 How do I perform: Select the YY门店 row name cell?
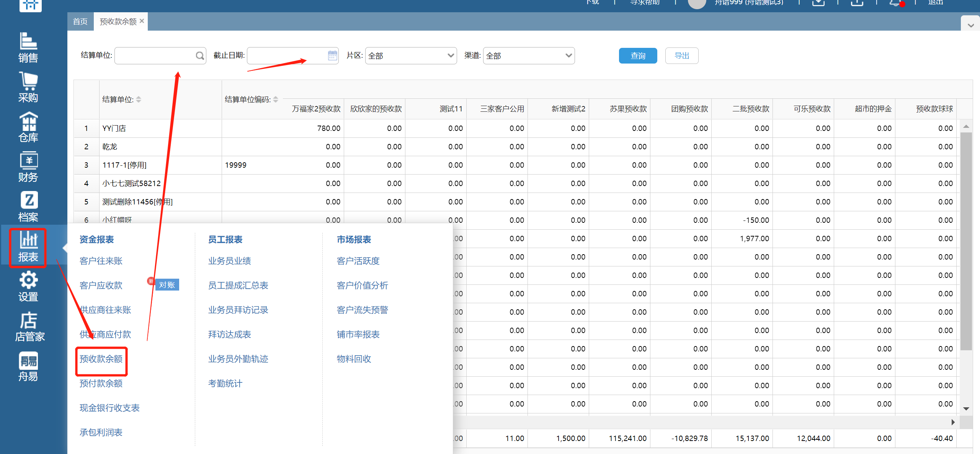(x=161, y=128)
